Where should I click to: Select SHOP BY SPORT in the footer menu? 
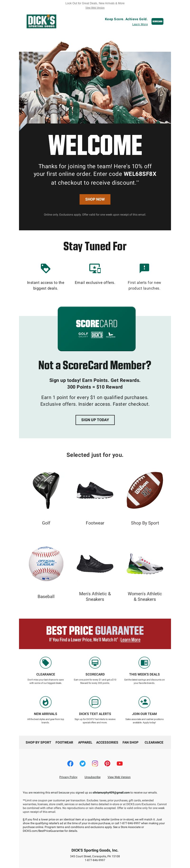pos(38,742)
